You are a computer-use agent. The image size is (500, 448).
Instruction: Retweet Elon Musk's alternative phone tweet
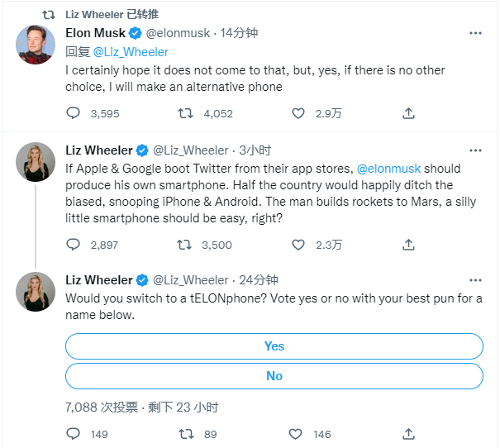pyautogui.click(x=186, y=113)
